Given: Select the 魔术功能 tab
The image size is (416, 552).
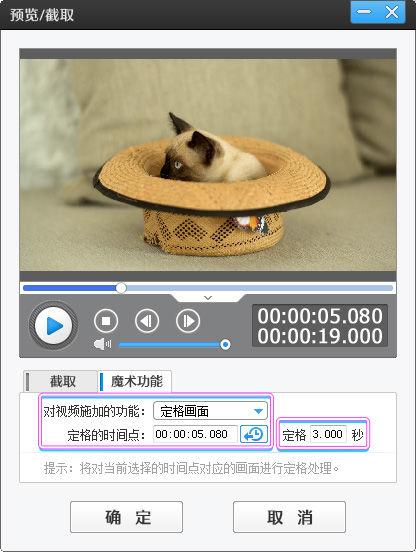Looking at the screenshot, I should coord(136,381).
